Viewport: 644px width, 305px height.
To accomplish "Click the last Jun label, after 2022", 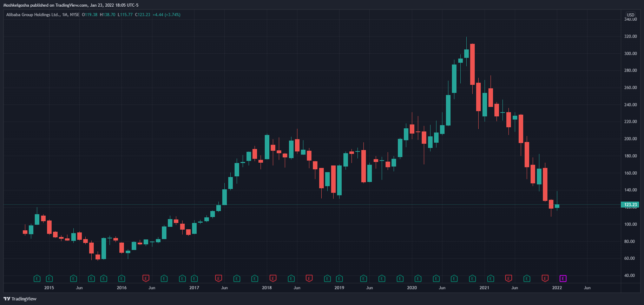I will coord(587,288).
